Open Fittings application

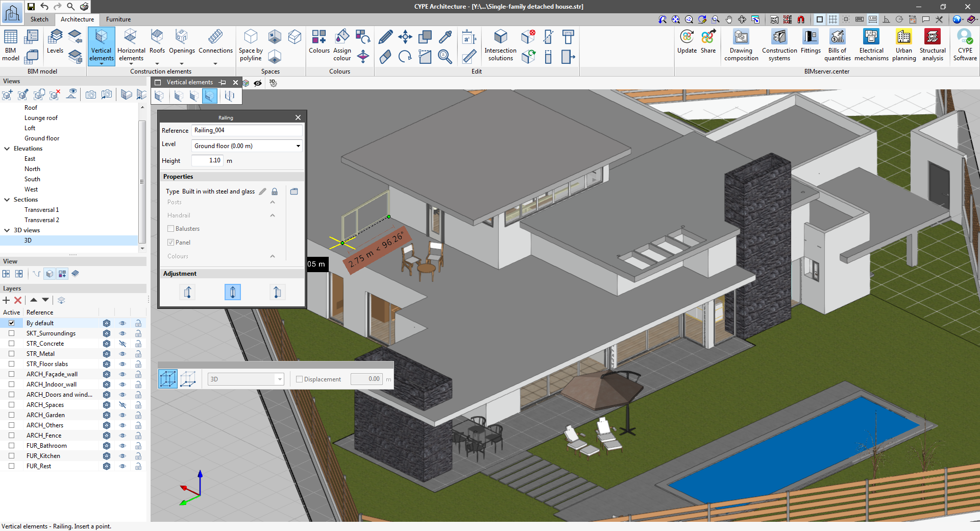pyautogui.click(x=811, y=41)
